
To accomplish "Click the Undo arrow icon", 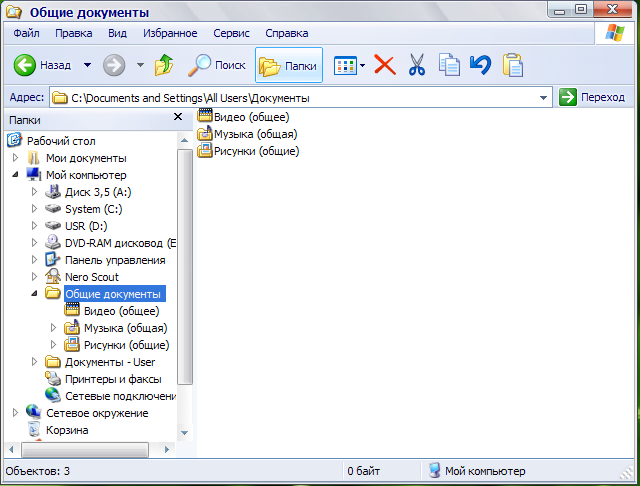I will click(480, 65).
